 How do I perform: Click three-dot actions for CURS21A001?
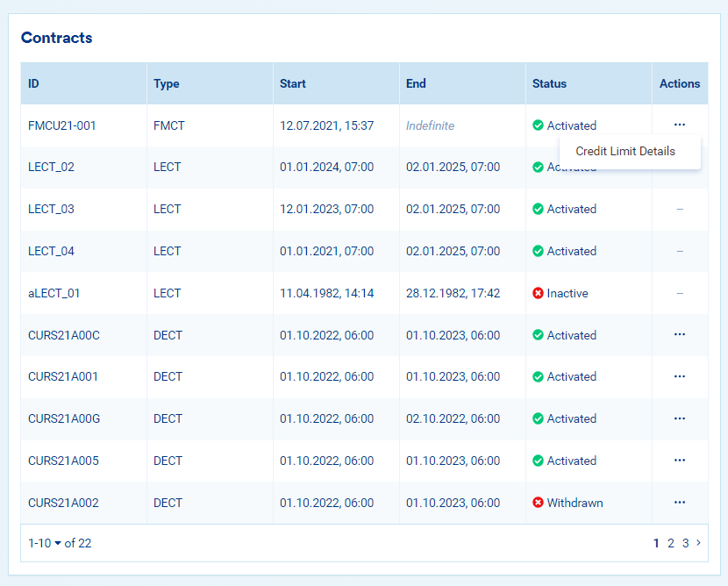680,376
